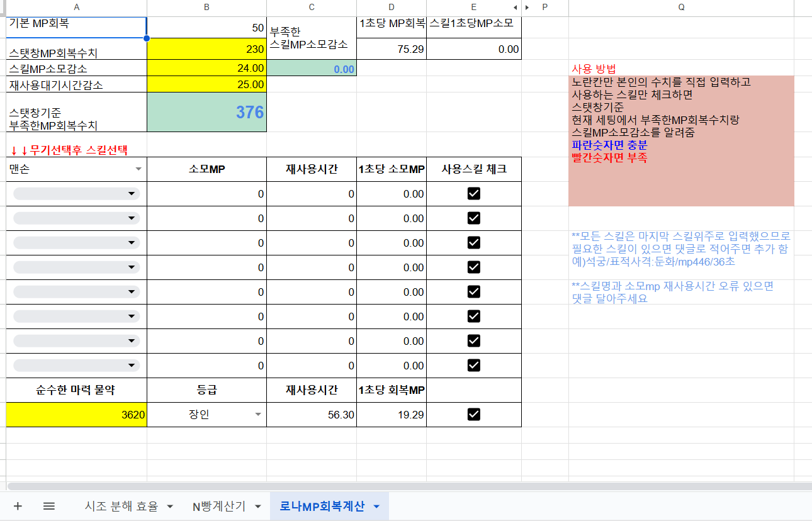Click the 순수한 마력 물약 heading cell

77,390
